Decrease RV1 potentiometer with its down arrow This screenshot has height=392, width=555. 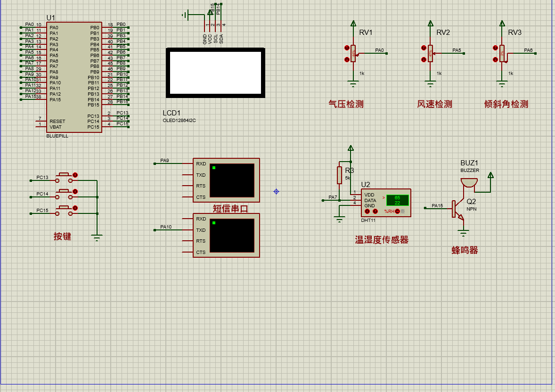coord(347,59)
